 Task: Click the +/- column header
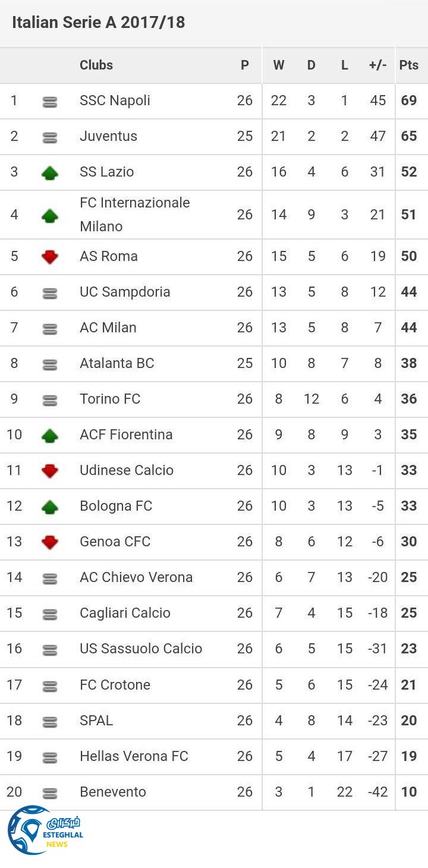(x=377, y=65)
